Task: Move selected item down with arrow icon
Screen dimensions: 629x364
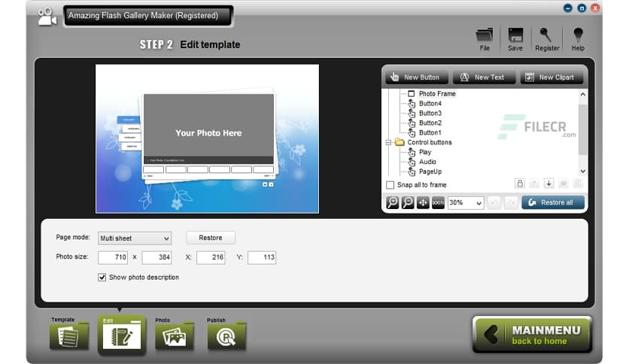Action: click(548, 184)
